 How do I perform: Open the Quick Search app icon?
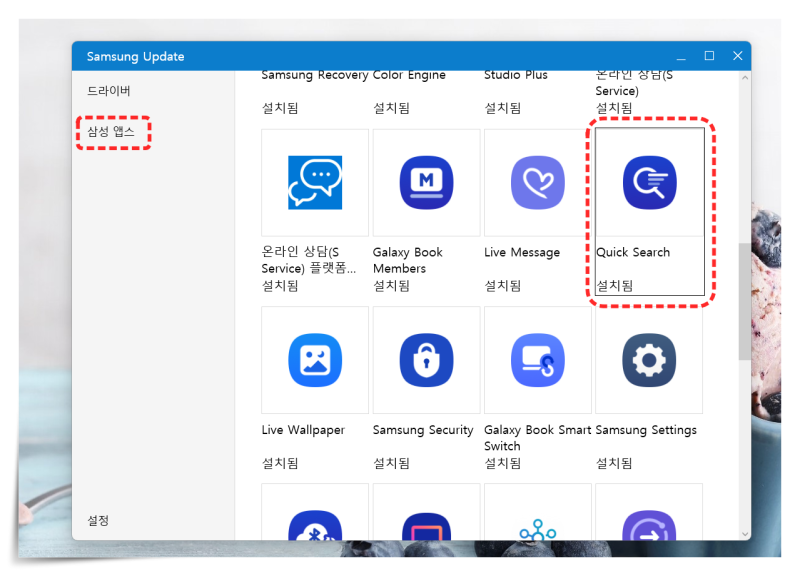click(x=649, y=183)
